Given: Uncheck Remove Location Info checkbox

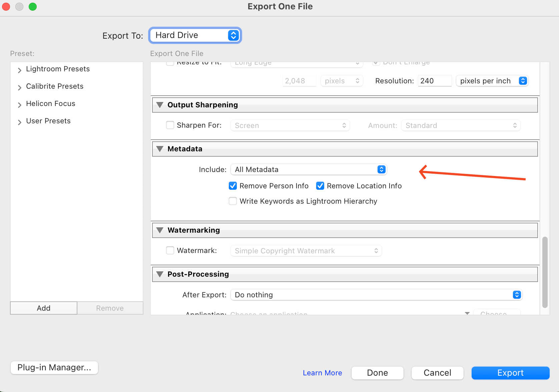Looking at the screenshot, I should (320, 186).
